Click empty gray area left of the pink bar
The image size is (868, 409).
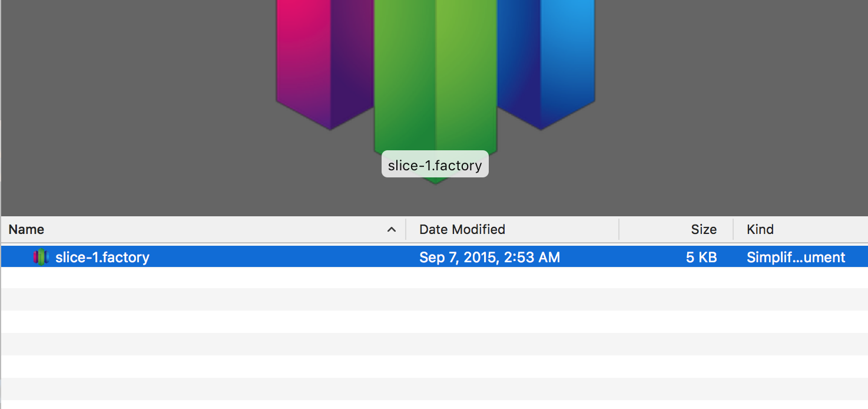click(138, 106)
